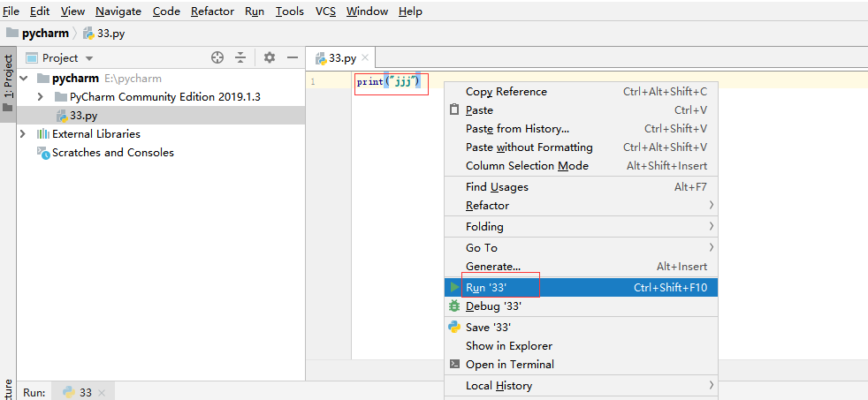Open the Refactor menu
Viewport: 868px width, 400px height.
point(212,11)
